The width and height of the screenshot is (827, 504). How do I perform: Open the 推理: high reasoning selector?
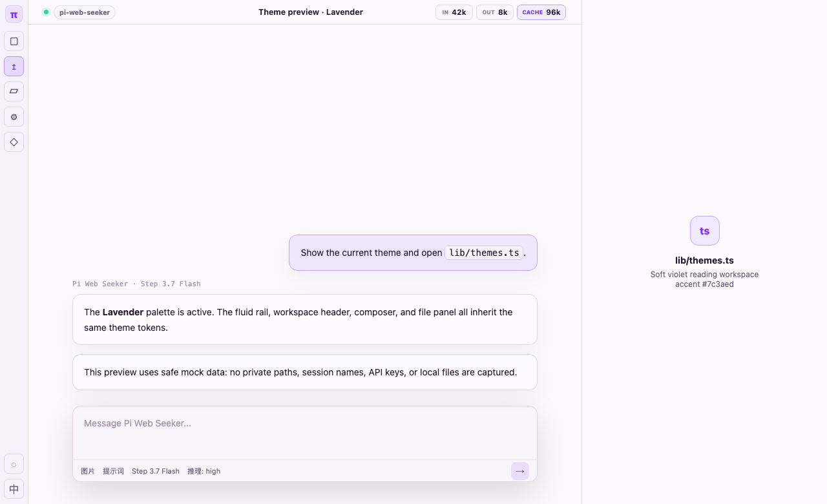click(204, 471)
